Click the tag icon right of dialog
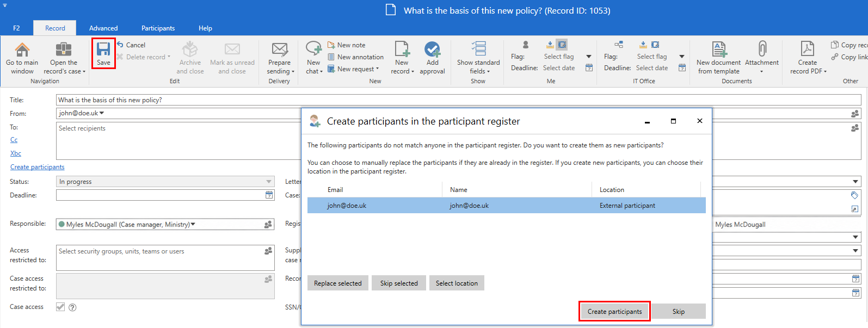Viewport: 868px width, 328px height. pos(854,195)
